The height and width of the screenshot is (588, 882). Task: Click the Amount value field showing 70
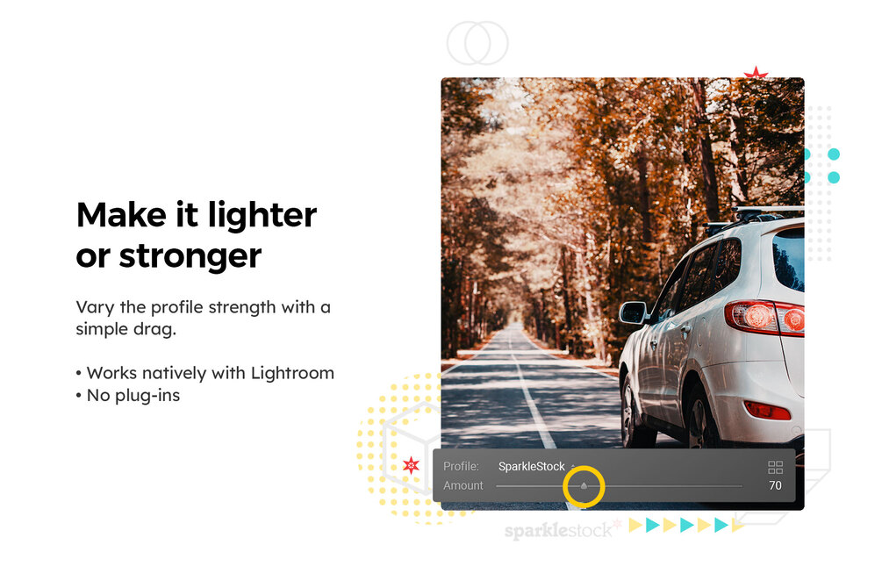point(775,485)
